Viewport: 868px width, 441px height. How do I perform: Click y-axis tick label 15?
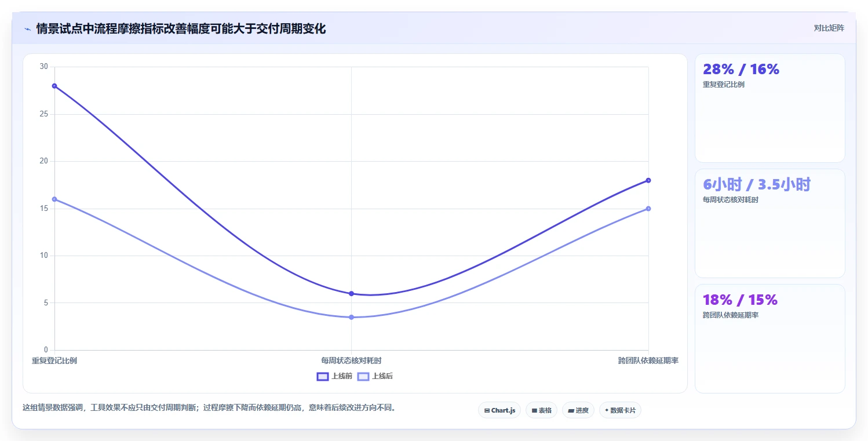tap(44, 209)
